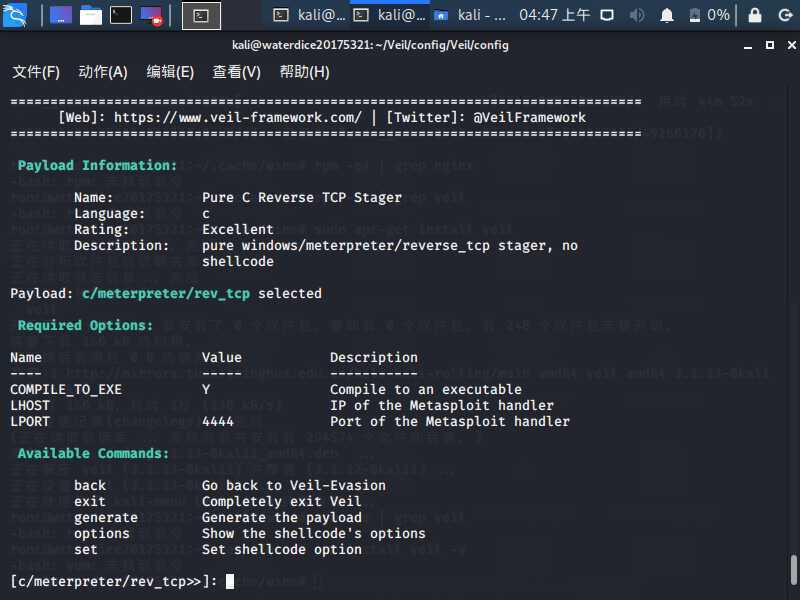Lock the screen with padlock icon
The image size is (800, 600).
(755, 15)
